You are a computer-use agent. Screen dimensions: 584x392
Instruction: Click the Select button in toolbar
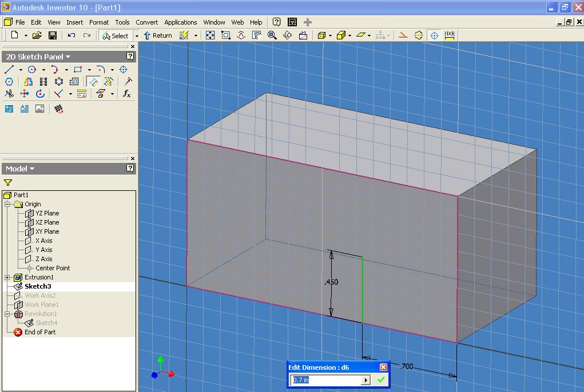(x=116, y=35)
